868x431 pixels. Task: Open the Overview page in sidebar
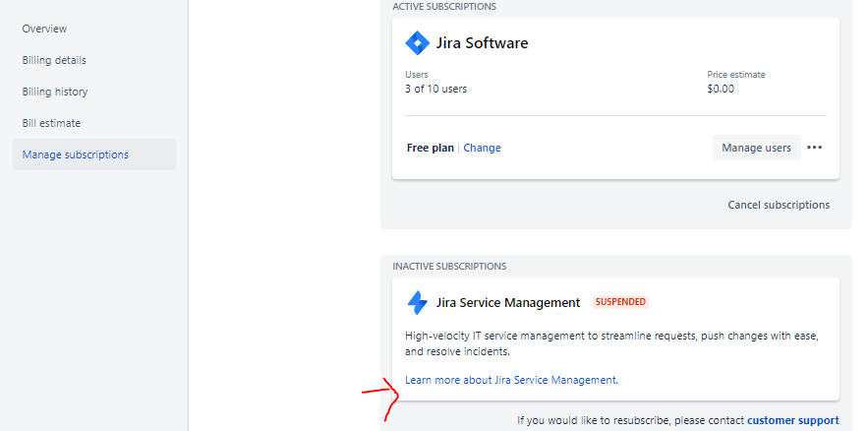[x=44, y=29]
